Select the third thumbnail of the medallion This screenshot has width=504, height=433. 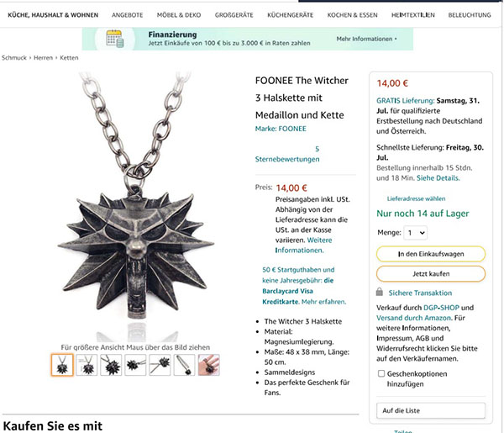click(x=111, y=365)
